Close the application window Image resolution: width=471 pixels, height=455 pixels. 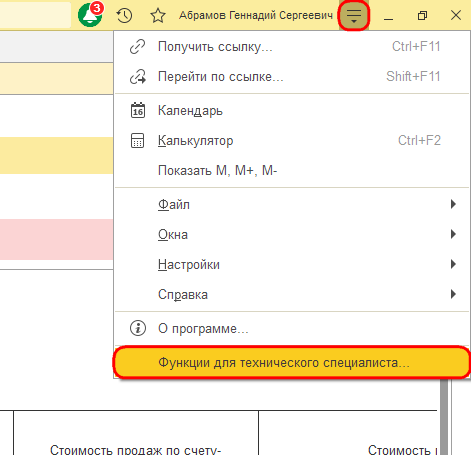456,15
